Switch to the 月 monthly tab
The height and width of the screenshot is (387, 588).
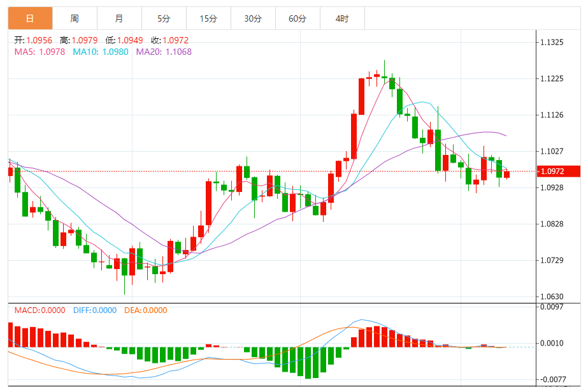[119, 18]
